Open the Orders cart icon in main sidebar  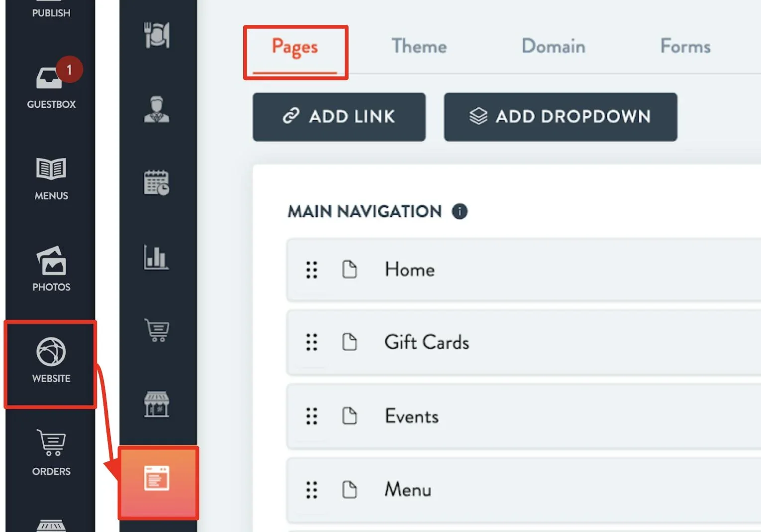51,443
